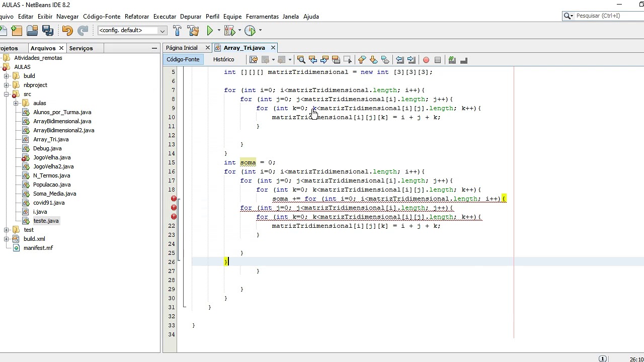Undo the last edit
The height and width of the screenshot is (362, 644).
pos(67,31)
